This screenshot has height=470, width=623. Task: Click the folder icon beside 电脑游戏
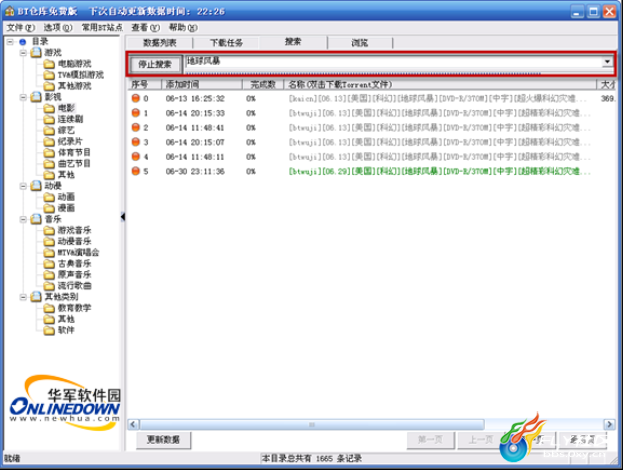[49, 64]
